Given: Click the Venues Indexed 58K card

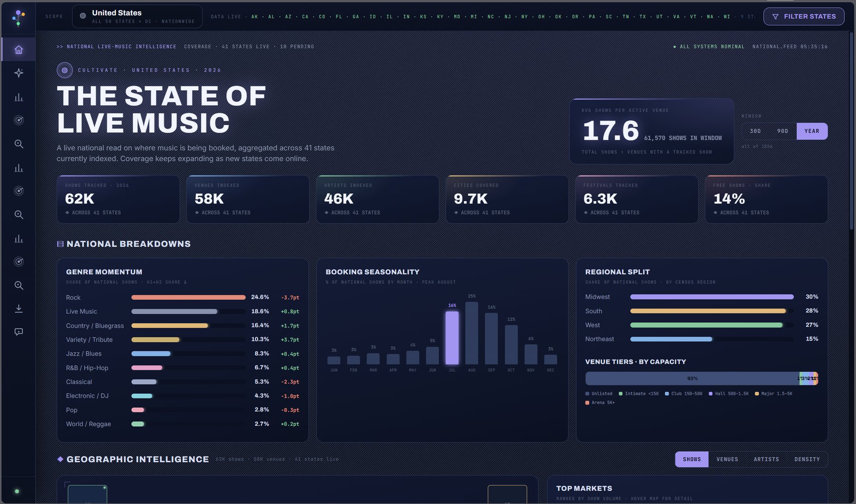Looking at the screenshot, I should (x=248, y=199).
